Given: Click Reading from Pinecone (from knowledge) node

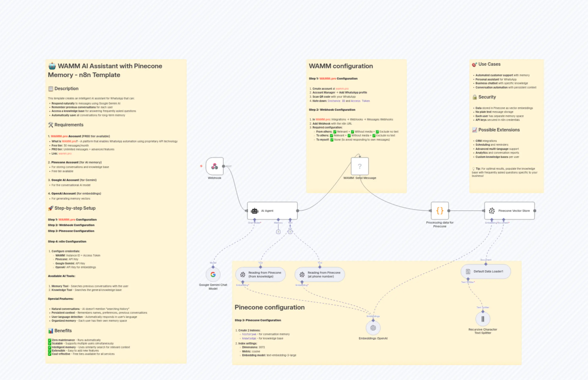Looking at the screenshot, I should pos(261,274).
